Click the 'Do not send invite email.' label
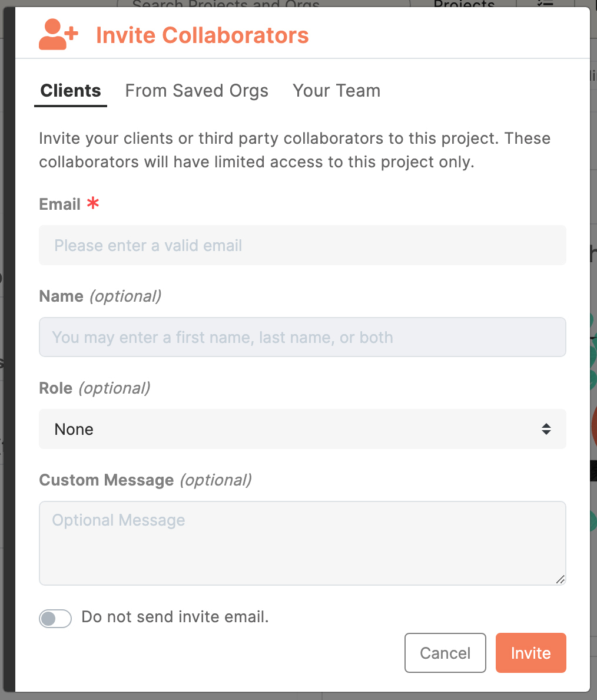 (175, 617)
